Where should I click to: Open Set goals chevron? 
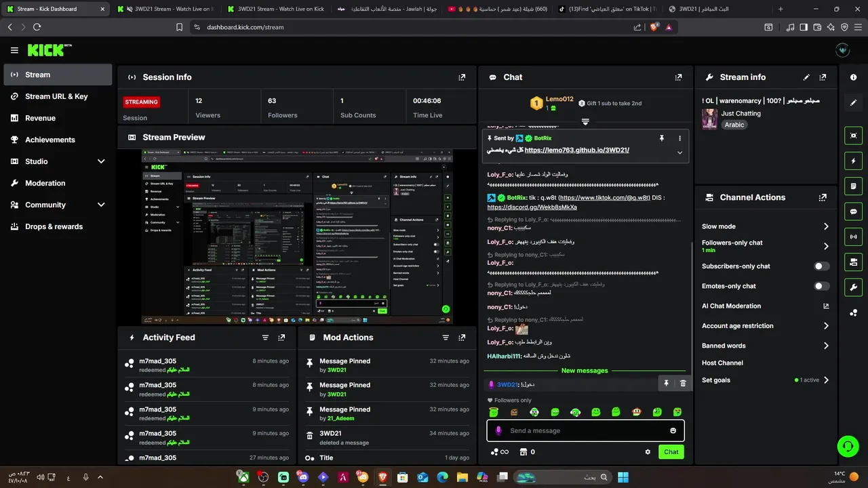[826, 380]
